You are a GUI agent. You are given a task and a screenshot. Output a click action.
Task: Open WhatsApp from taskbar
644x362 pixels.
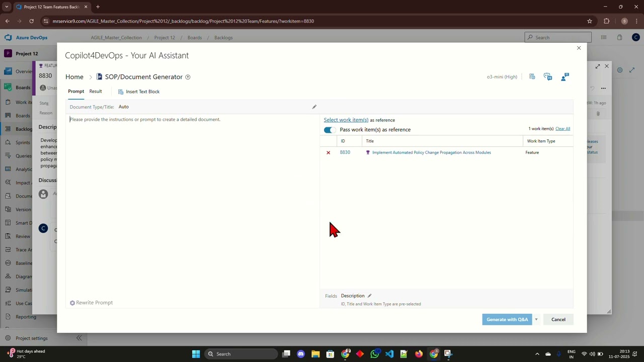click(x=374, y=354)
